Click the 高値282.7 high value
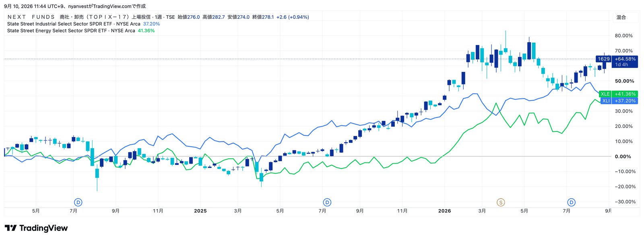Screen dimensions: 644x240 tap(214, 17)
